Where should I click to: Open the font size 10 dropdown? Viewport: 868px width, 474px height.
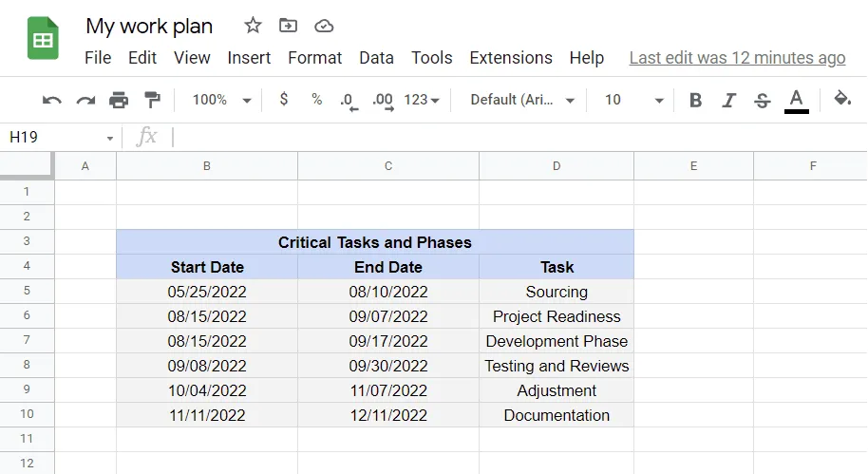tap(633, 100)
